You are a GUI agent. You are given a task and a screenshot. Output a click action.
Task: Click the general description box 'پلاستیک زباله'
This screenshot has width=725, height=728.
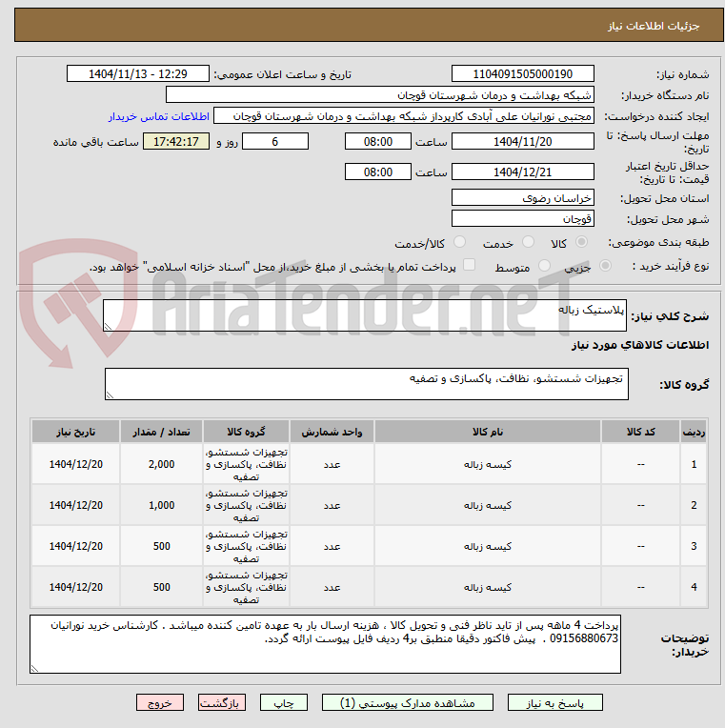[x=365, y=315]
